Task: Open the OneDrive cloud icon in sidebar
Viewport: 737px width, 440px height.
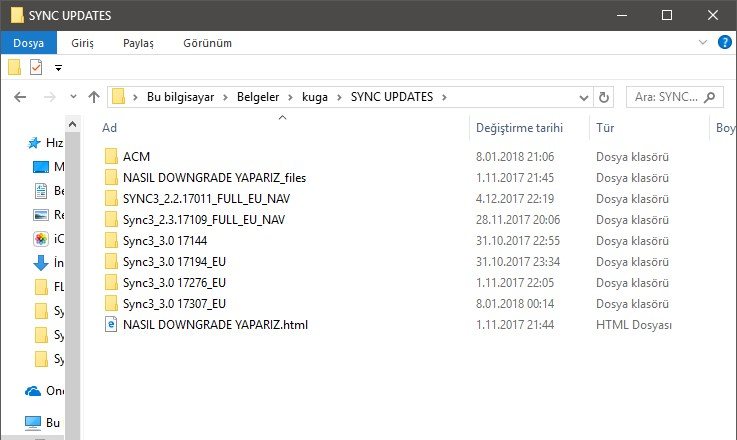Action: pyautogui.click(x=33, y=391)
